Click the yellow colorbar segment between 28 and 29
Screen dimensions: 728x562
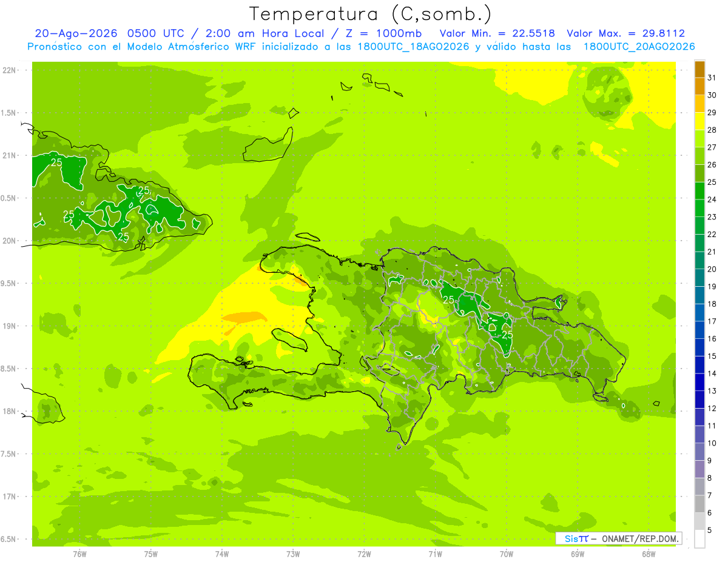pyautogui.click(x=699, y=121)
